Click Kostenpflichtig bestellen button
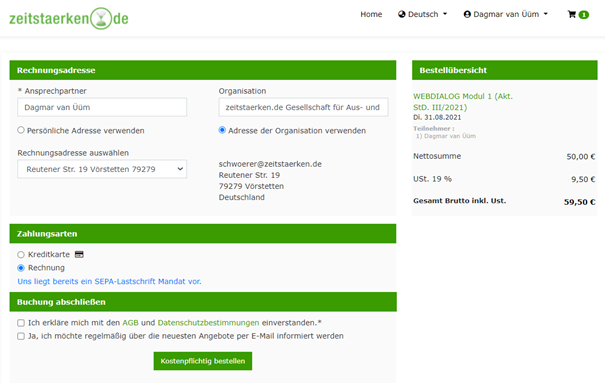605x383 pixels. pyautogui.click(x=203, y=361)
